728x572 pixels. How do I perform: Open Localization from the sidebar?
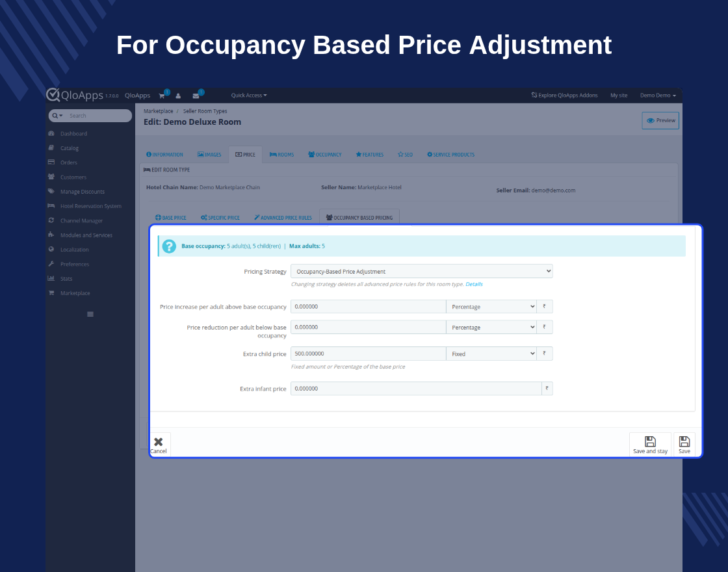[x=75, y=250]
